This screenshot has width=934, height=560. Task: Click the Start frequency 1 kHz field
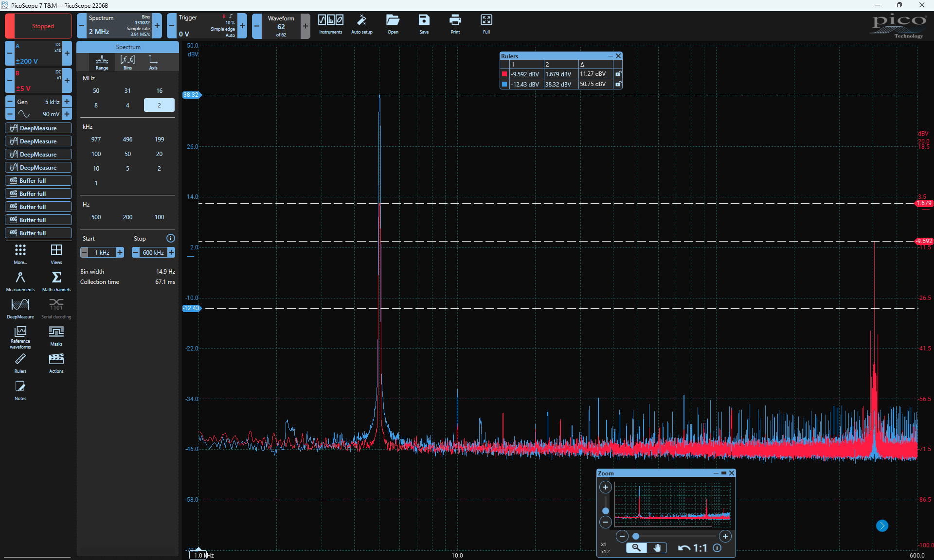point(102,252)
